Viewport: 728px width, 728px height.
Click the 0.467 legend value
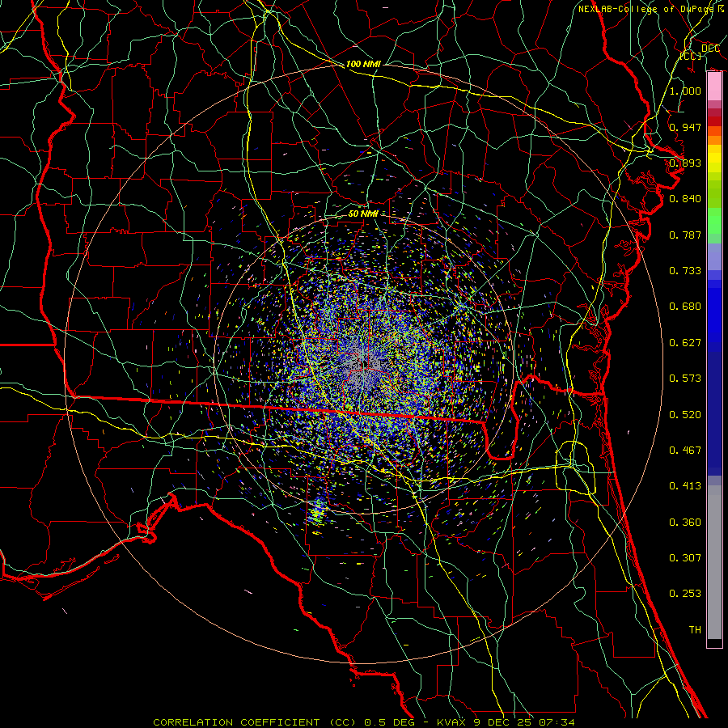coord(685,451)
